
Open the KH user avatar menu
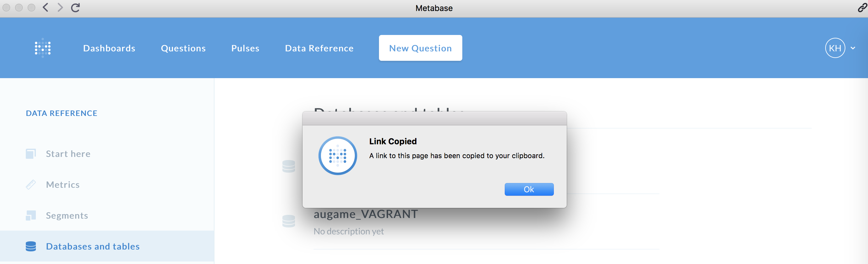click(x=835, y=48)
